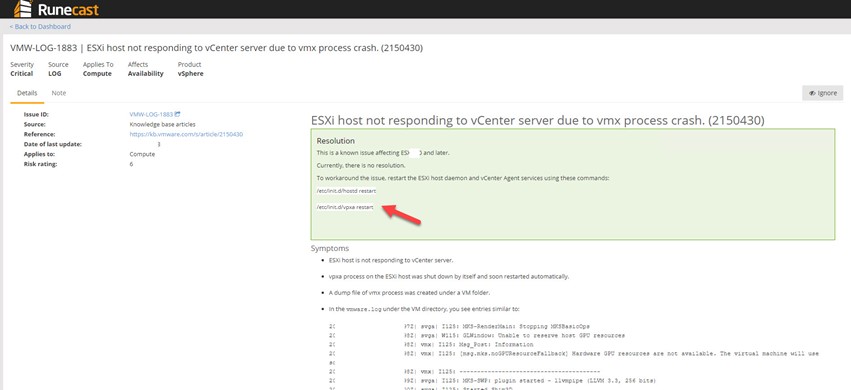Select the /etc/init.d/vpxa restart command text
The image size is (851, 390).
tap(345, 207)
